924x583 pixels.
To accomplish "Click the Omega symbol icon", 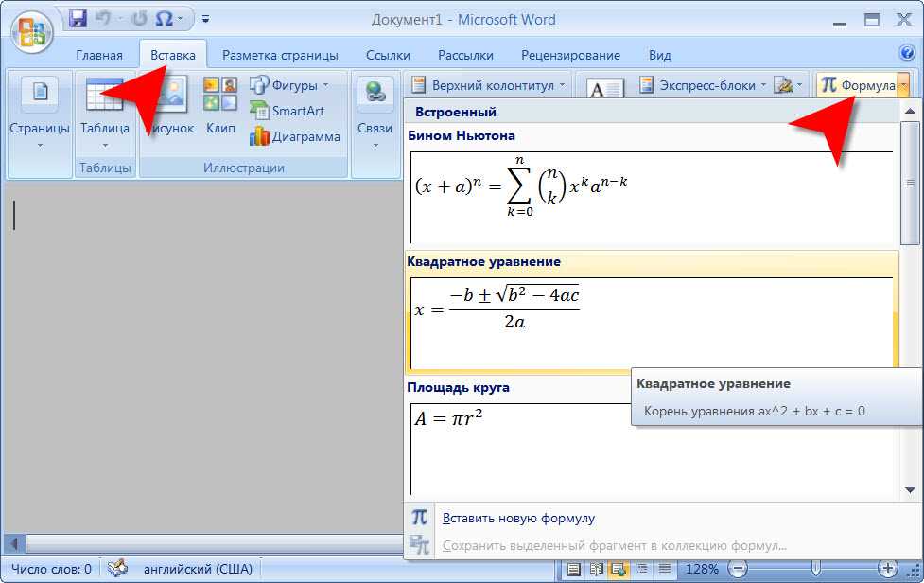I will [165, 19].
